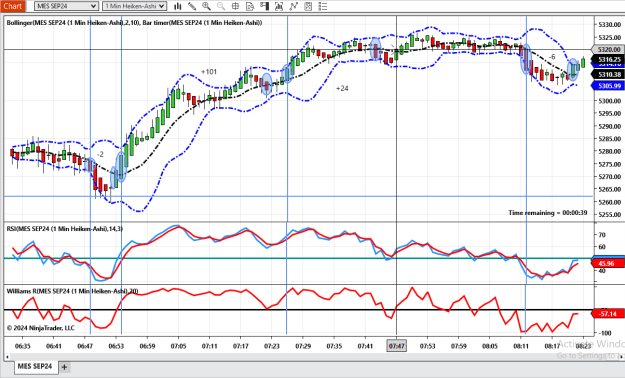
Task: Click the 5260.00 price axis label
Action: [x=610, y=202]
